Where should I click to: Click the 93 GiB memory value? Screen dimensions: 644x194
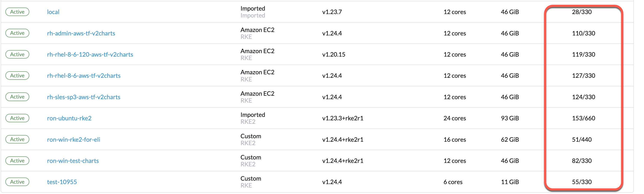[x=510, y=118]
